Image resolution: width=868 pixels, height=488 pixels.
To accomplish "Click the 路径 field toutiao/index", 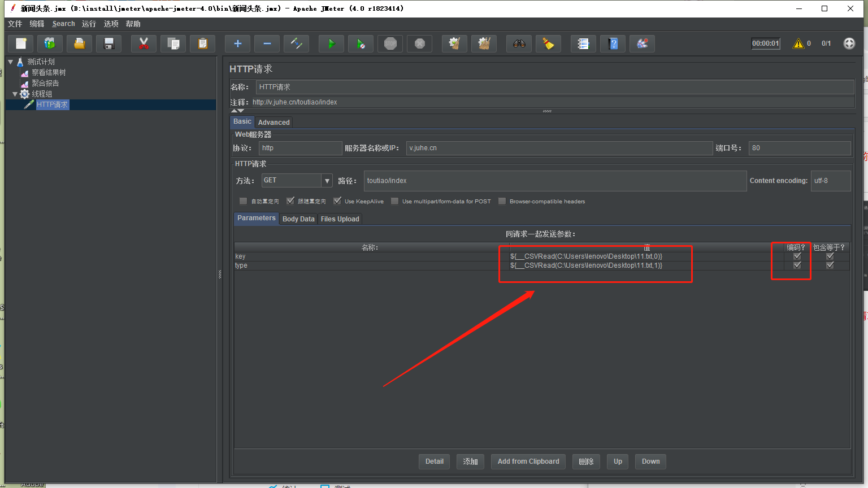I will tap(555, 181).
